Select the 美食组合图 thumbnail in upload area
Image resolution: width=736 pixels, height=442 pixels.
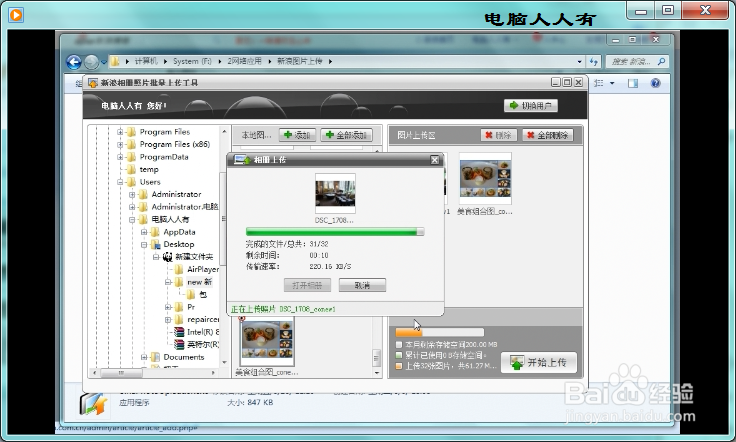[x=485, y=178]
